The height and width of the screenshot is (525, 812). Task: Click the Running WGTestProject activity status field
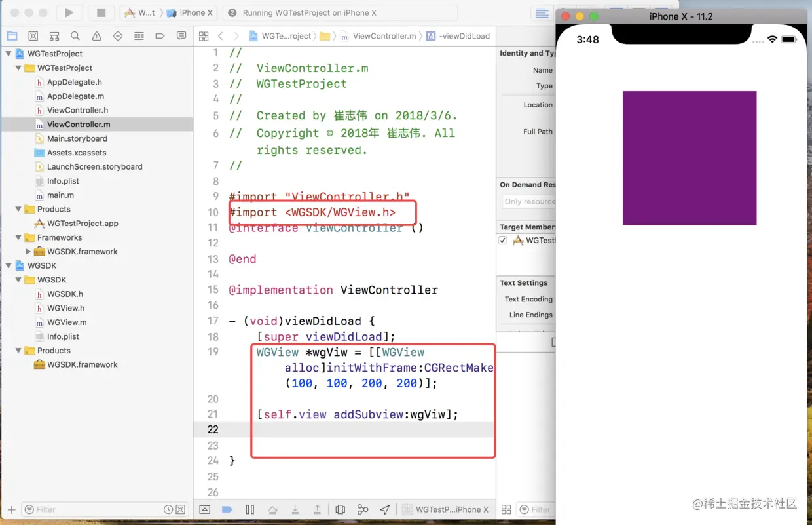[340, 13]
